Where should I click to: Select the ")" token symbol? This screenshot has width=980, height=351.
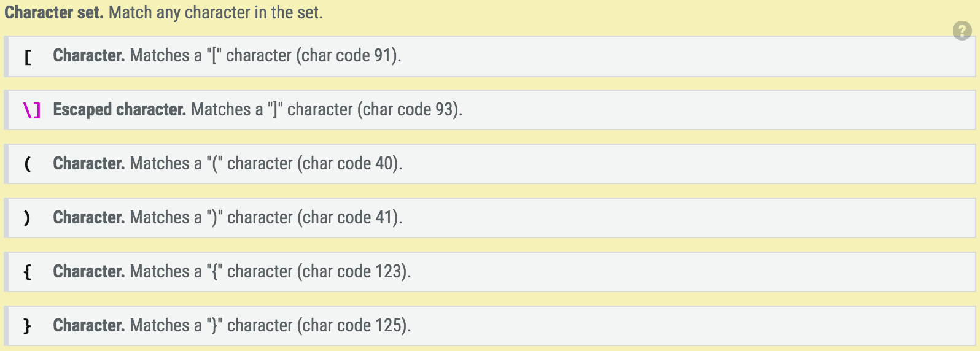[x=27, y=218]
